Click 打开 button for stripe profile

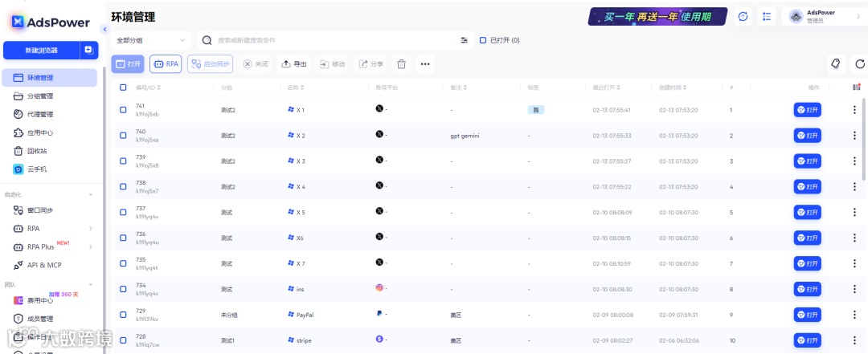(807, 340)
